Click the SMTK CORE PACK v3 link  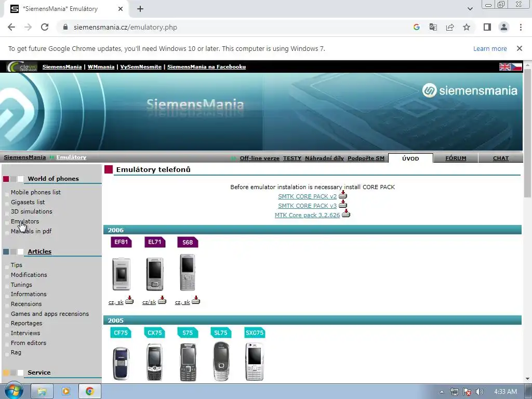308,206
